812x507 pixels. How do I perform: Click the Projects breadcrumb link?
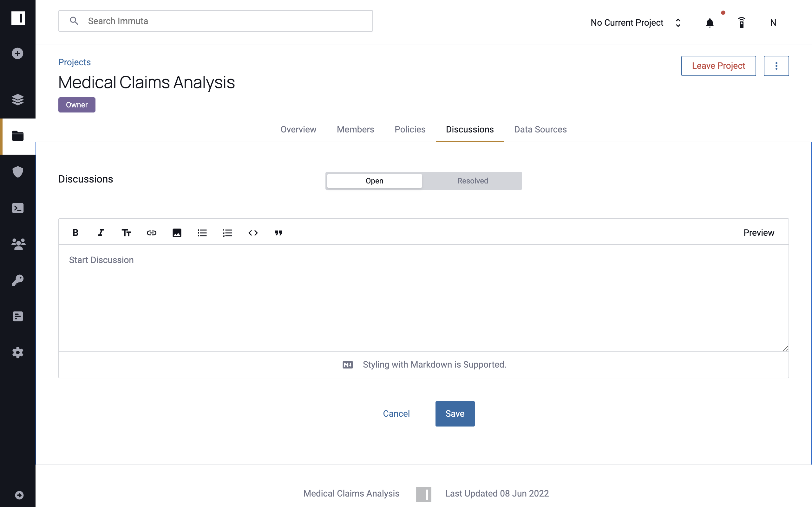[74, 62]
